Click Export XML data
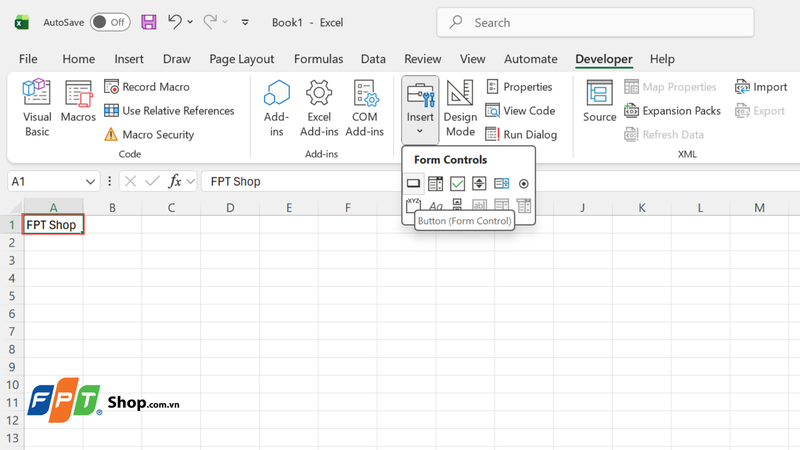The width and height of the screenshot is (800, 450). 760,111
